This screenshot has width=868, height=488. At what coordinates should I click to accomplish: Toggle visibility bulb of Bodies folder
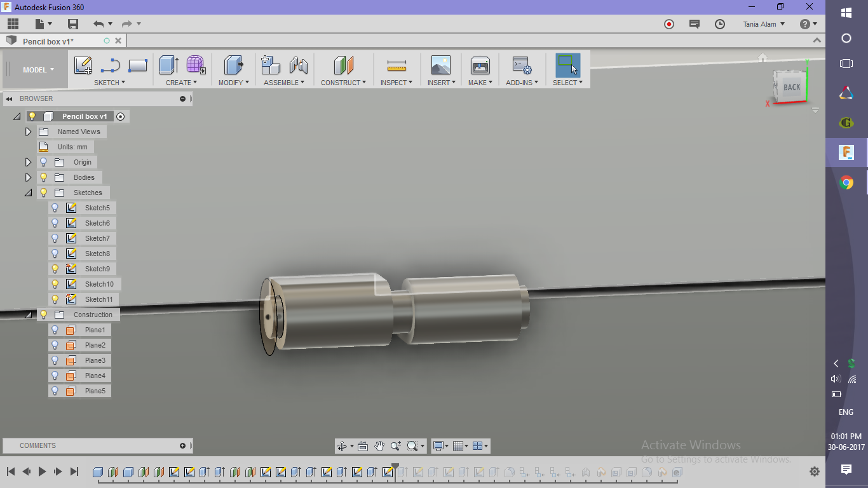pos(44,177)
